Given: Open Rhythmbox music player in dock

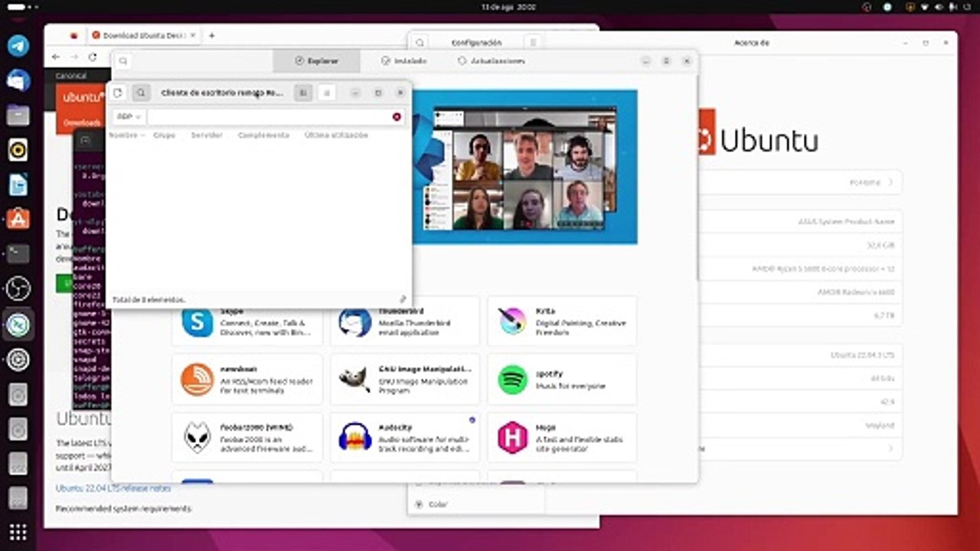Looking at the screenshot, I should pos(18,150).
